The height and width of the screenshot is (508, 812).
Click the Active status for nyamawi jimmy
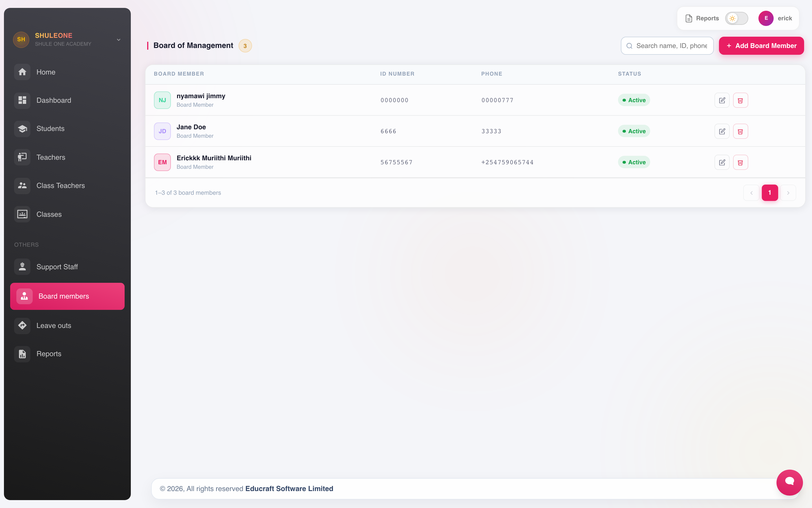point(634,100)
